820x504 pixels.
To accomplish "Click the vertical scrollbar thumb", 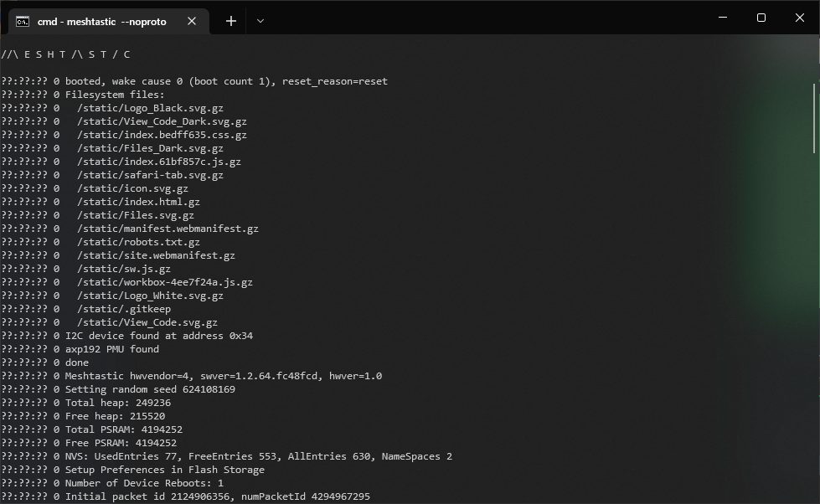I will click(814, 117).
